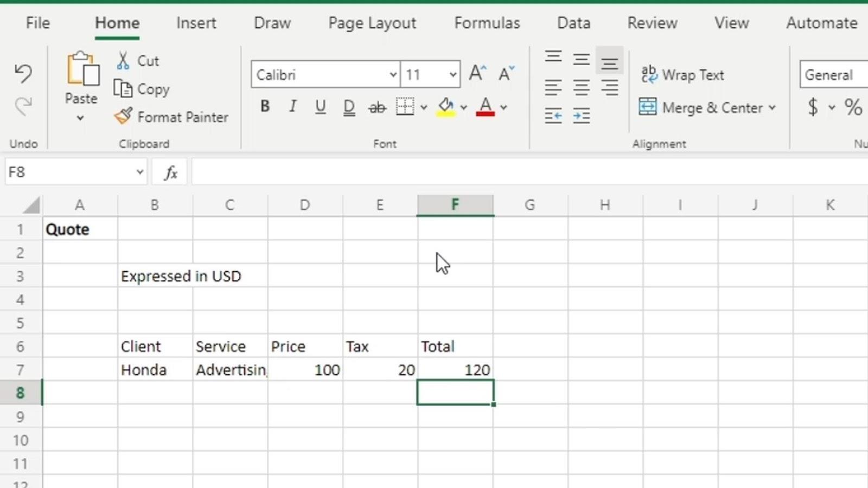Screen dimensions: 868x488
Task: Apply percent style format
Action: pyautogui.click(x=853, y=107)
